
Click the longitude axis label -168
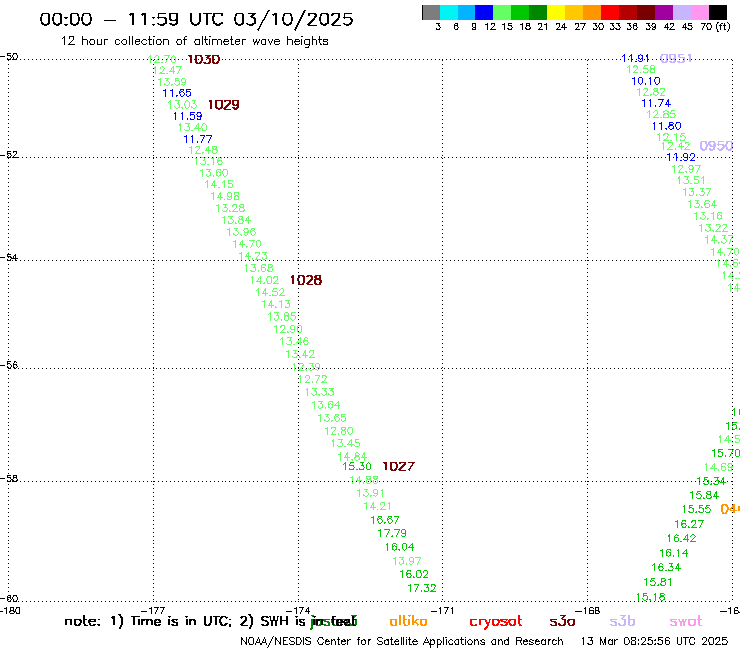[x=588, y=611]
